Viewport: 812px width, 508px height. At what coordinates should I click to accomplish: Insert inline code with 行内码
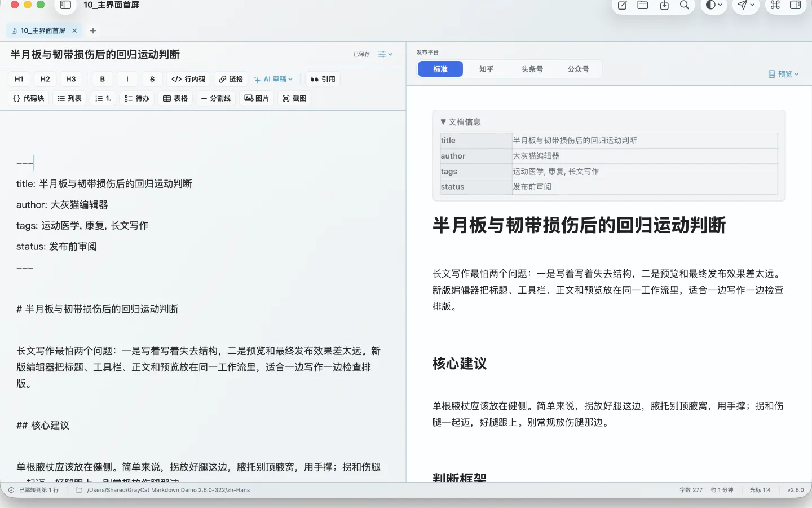[188, 79]
